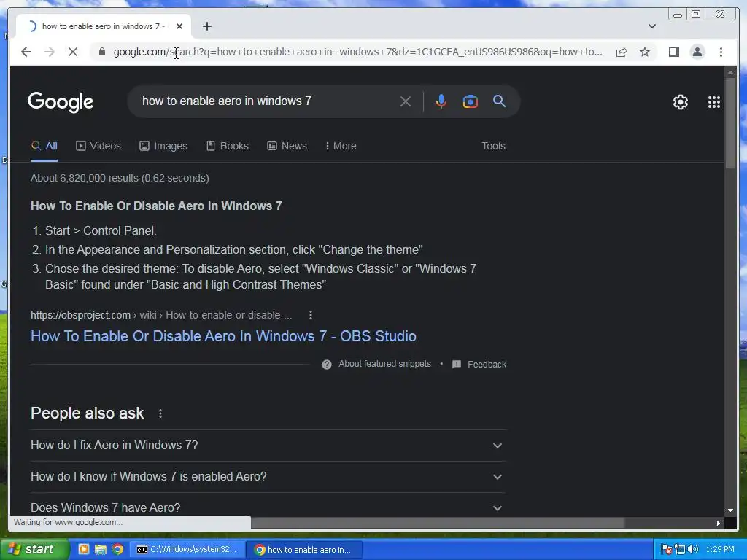Image resolution: width=747 pixels, height=560 pixels.
Task: Click About featured snippets
Action: (384, 364)
